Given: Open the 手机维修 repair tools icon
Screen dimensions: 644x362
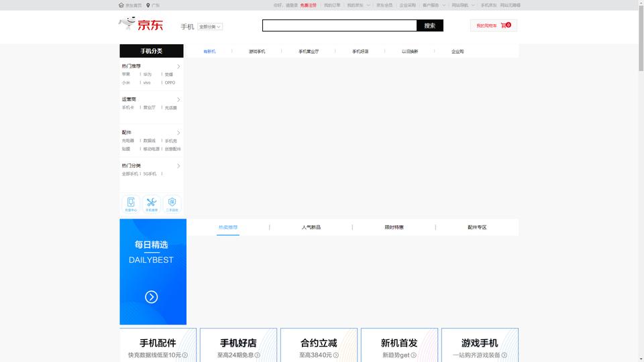Looking at the screenshot, I should point(152,204).
